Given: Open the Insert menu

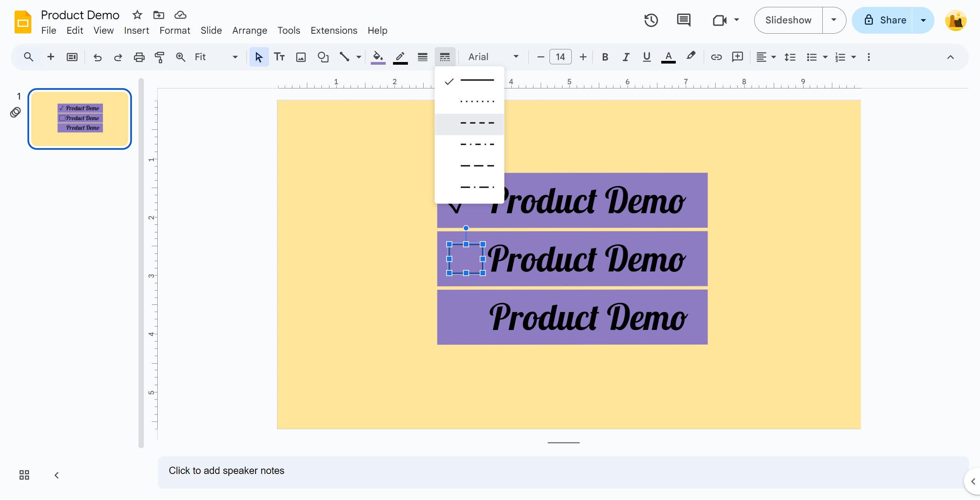Looking at the screenshot, I should pyautogui.click(x=136, y=31).
